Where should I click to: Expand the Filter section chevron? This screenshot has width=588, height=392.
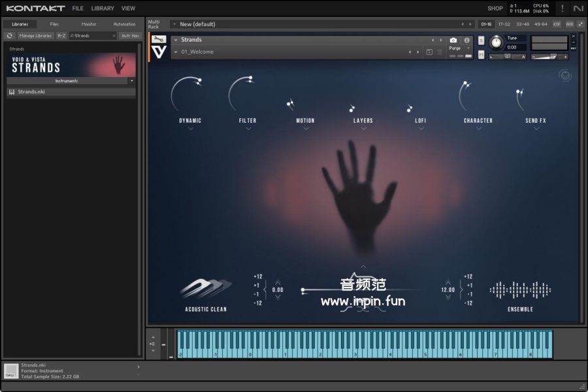click(248, 129)
